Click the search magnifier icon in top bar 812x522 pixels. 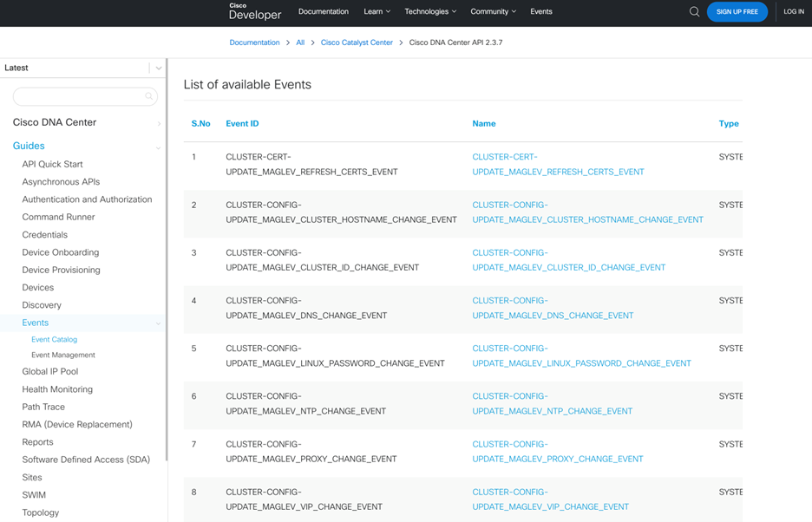(694, 12)
